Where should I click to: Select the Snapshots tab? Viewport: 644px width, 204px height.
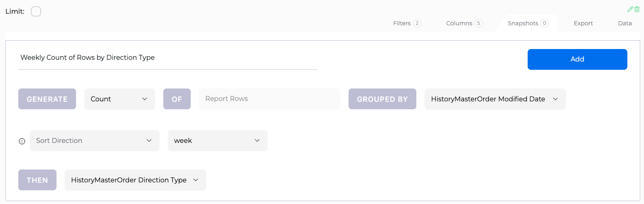click(528, 23)
